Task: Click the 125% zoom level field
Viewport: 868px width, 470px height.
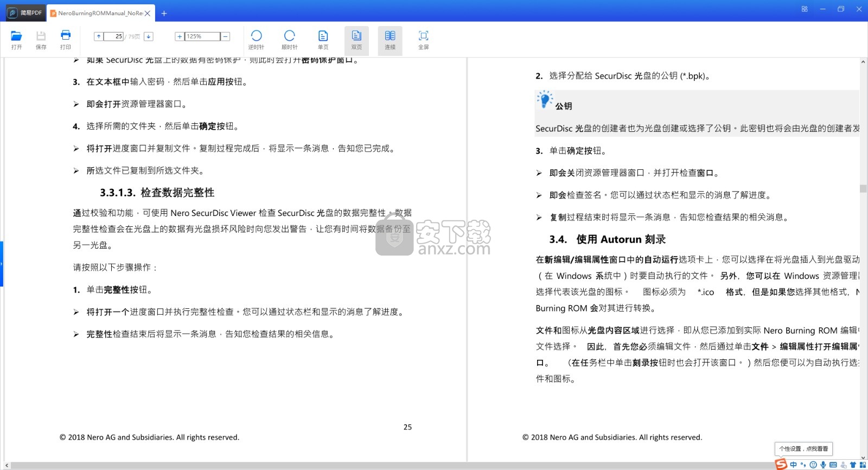Action: tap(202, 36)
